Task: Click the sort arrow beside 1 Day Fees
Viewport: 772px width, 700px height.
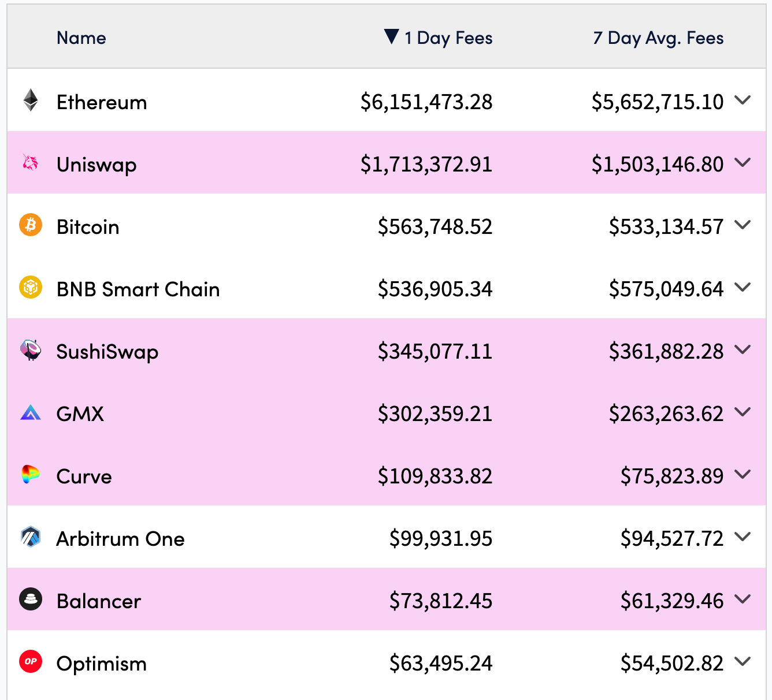Action: 391,36
